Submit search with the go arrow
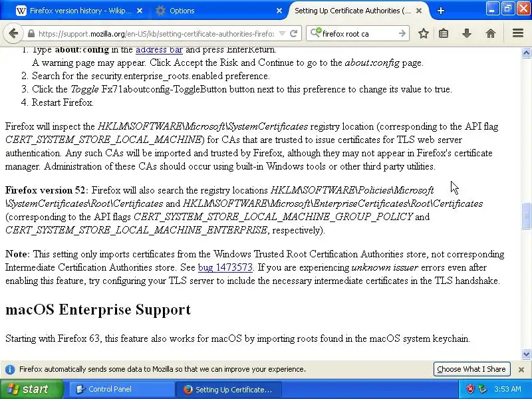 click(402, 34)
